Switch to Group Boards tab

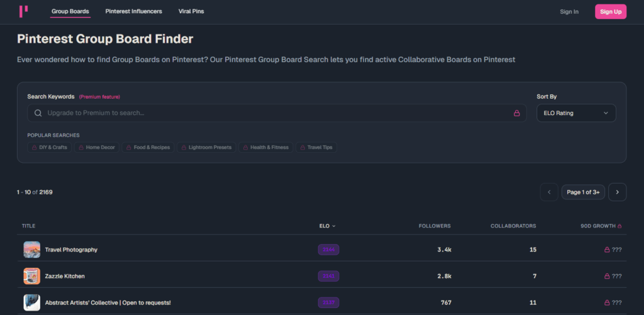pos(70,11)
